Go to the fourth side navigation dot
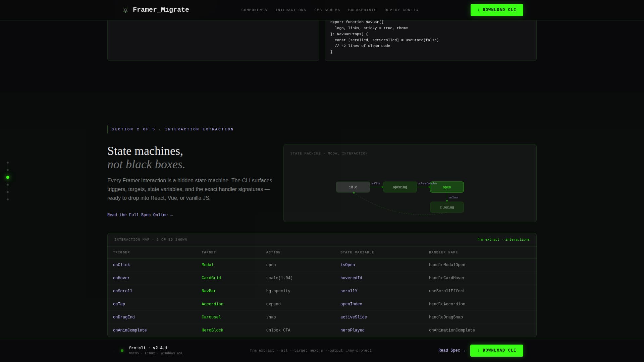 pos(8,185)
